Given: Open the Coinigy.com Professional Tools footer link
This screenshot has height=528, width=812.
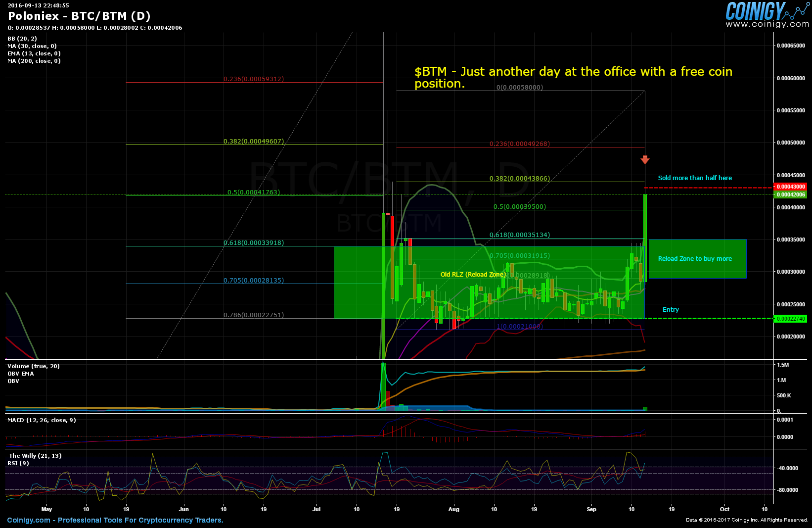Looking at the screenshot, I should [115, 520].
